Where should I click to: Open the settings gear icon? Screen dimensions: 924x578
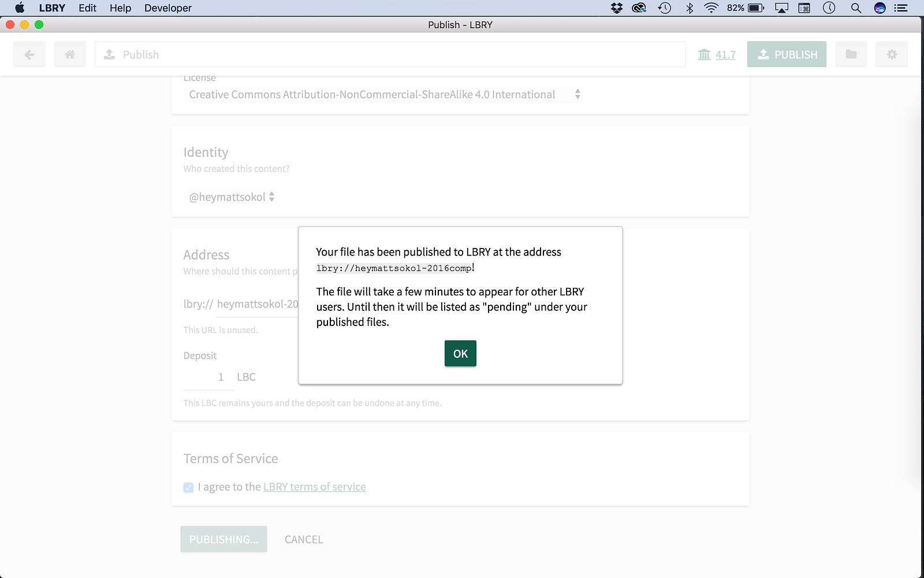click(892, 54)
